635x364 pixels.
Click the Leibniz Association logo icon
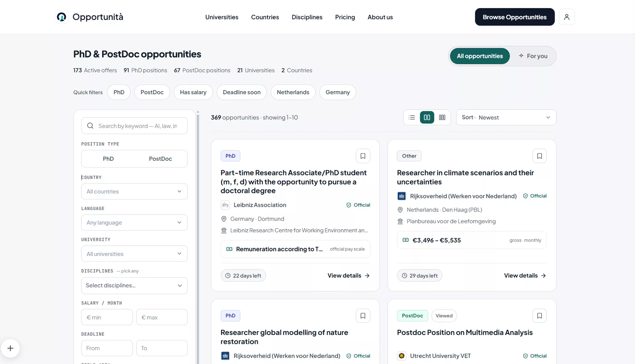(x=225, y=205)
